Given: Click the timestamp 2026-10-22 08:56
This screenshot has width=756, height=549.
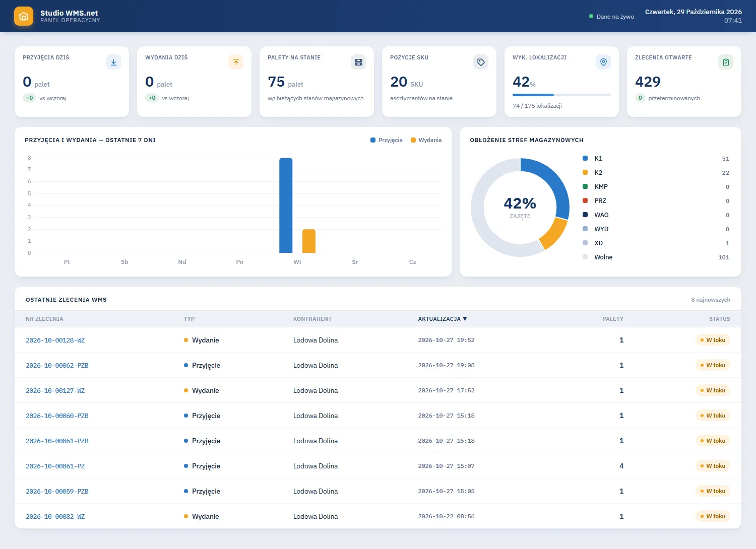Looking at the screenshot, I should tap(446, 516).
